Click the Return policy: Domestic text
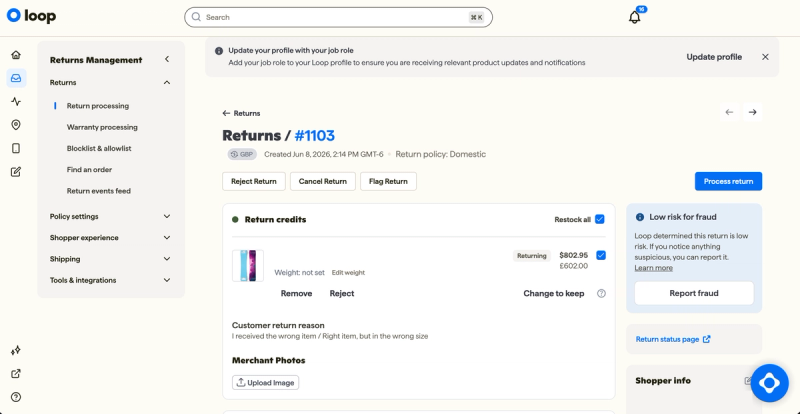The width and height of the screenshot is (800, 414). click(441, 154)
